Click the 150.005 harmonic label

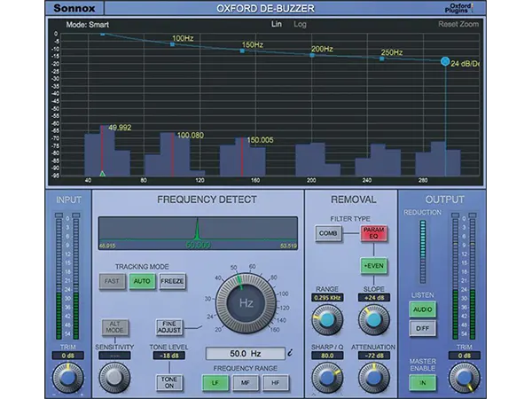260,140
